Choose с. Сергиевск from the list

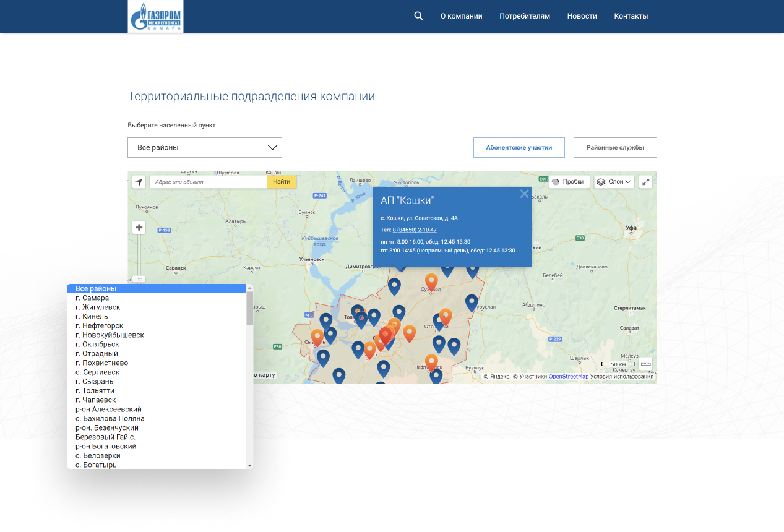pos(157,372)
